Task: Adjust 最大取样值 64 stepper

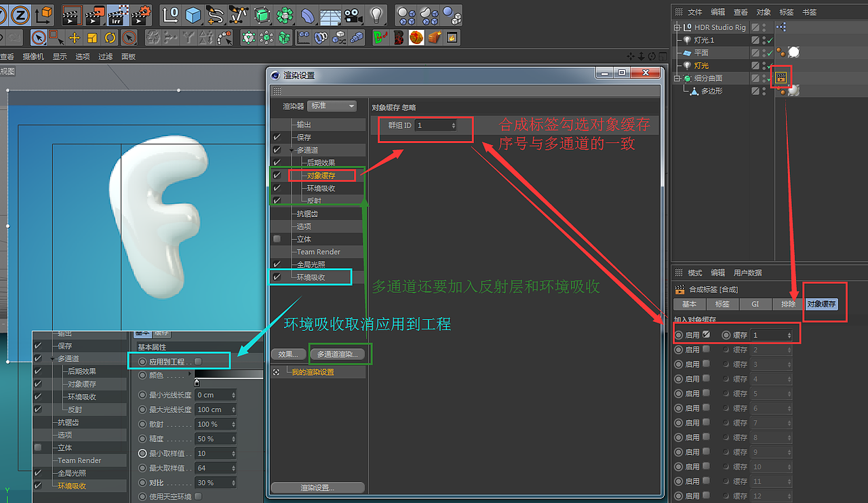Action: 233,468
